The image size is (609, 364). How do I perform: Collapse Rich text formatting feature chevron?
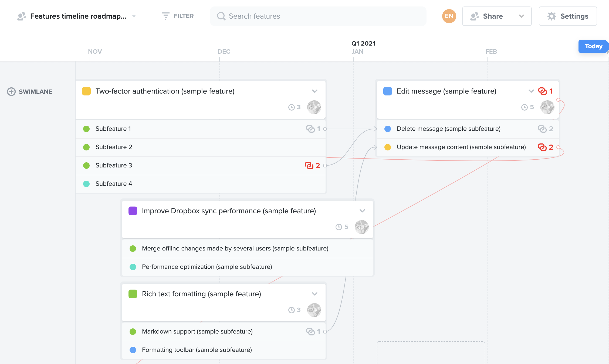tap(314, 294)
